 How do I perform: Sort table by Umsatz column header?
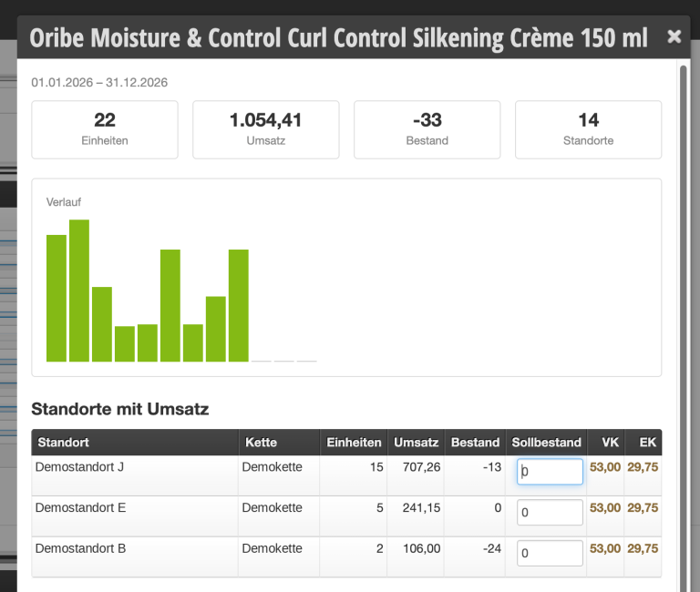coord(416,442)
